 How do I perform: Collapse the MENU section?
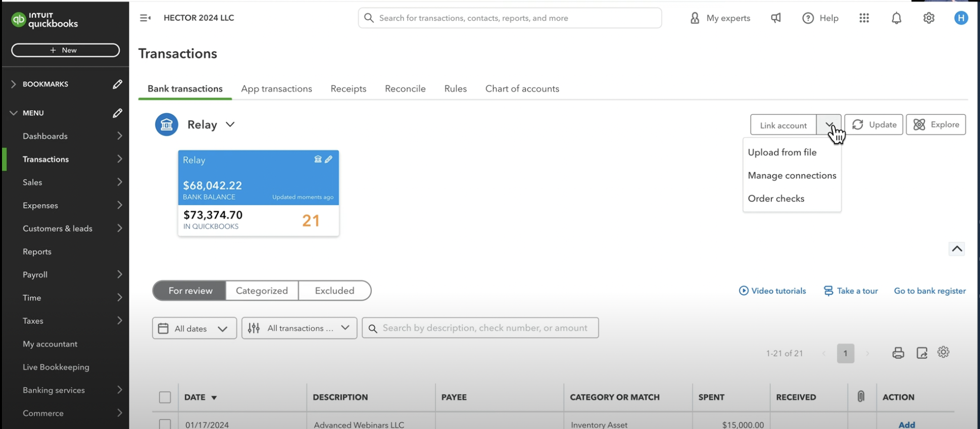click(13, 113)
